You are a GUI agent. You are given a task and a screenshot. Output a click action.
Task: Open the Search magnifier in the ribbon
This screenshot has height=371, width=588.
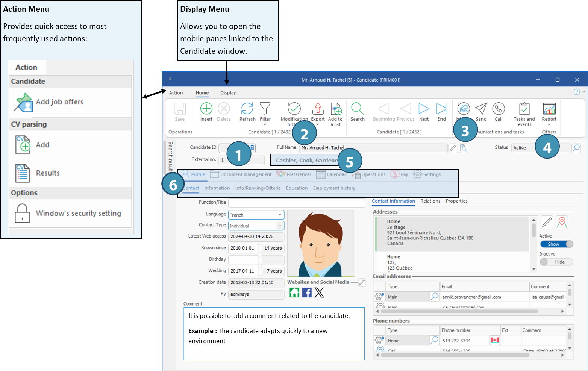[357, 109]
